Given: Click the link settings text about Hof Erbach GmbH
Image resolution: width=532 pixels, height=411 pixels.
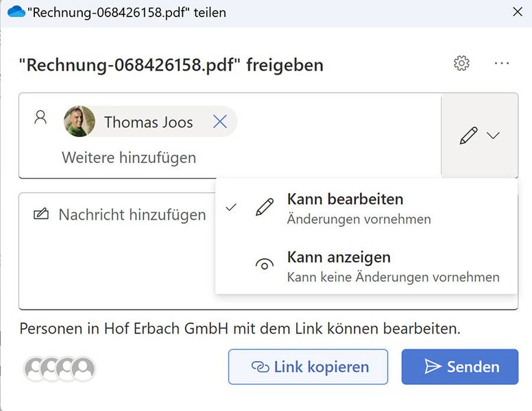Looking at the screenshot, I should point(240,329).
